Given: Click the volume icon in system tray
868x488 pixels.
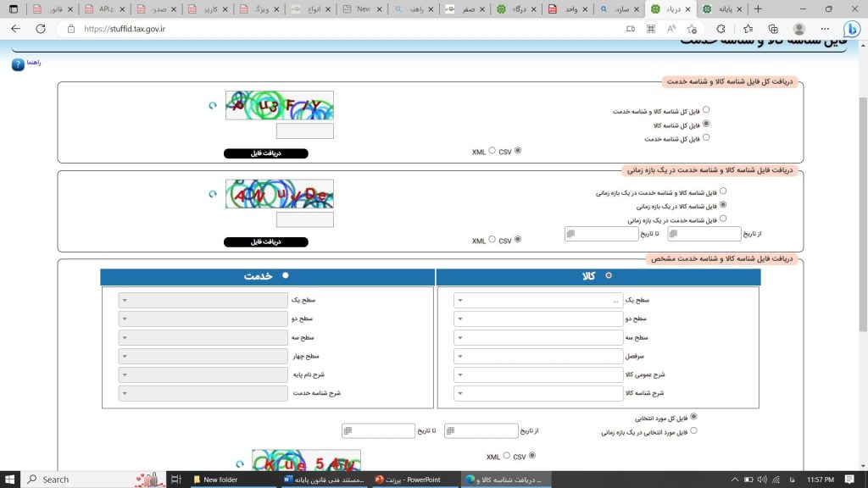Looking at the screenshot, I should coord(762,480).
